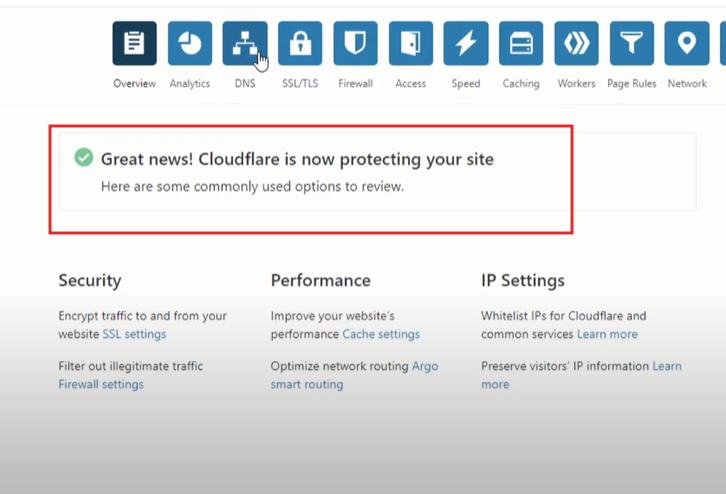Open the DNS network tree icon
The width and height of the screenshot is (726, 494).
pyautogui.click(x=245, y=44)
